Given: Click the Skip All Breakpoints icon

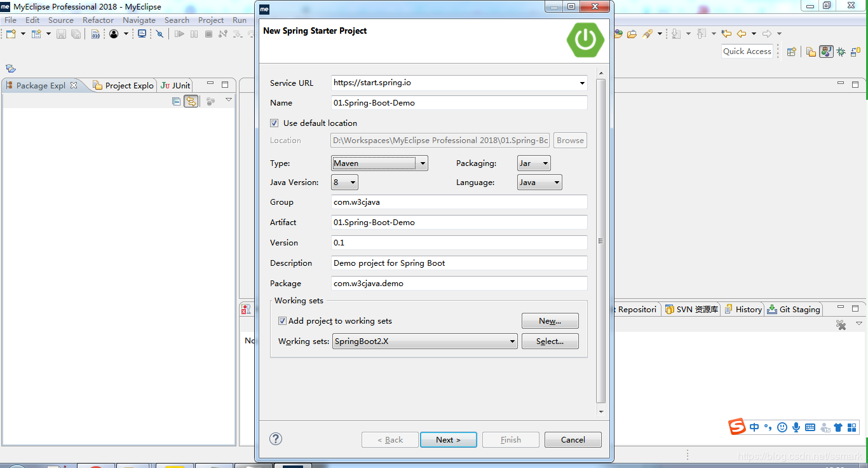Looking at the screenshot, I should [159, 34].
